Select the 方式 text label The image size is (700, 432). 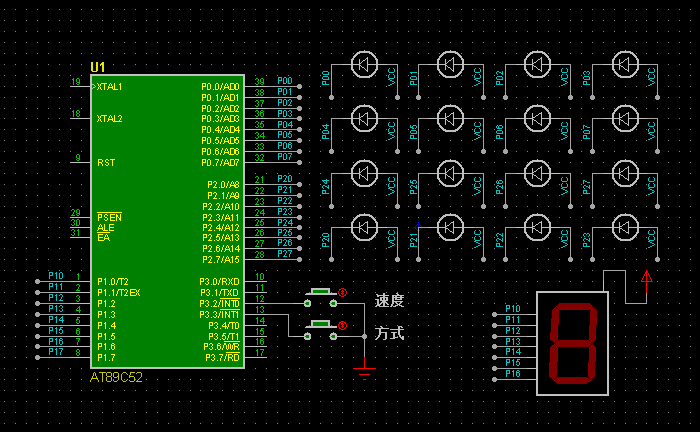click(389, 334)
